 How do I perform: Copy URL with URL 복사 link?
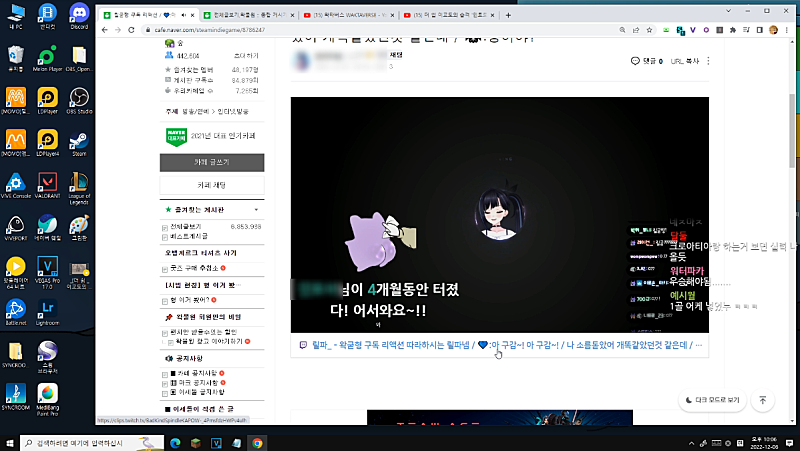coord(685,61)
